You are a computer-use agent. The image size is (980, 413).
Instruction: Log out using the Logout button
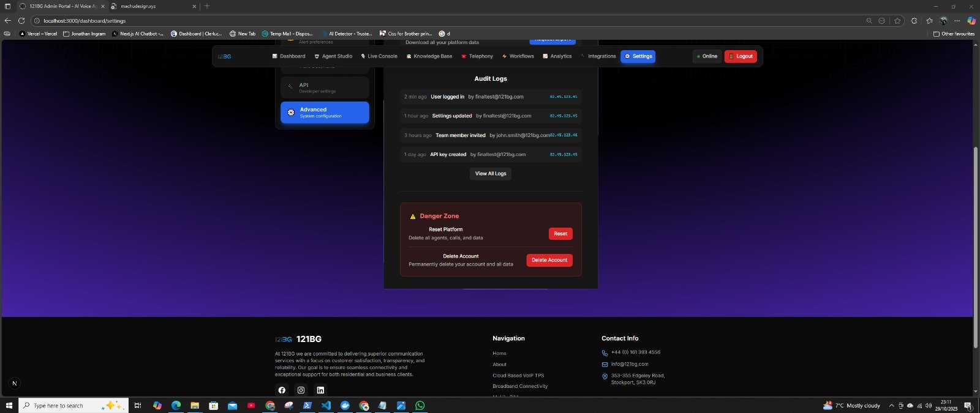(x=741, y=56)
